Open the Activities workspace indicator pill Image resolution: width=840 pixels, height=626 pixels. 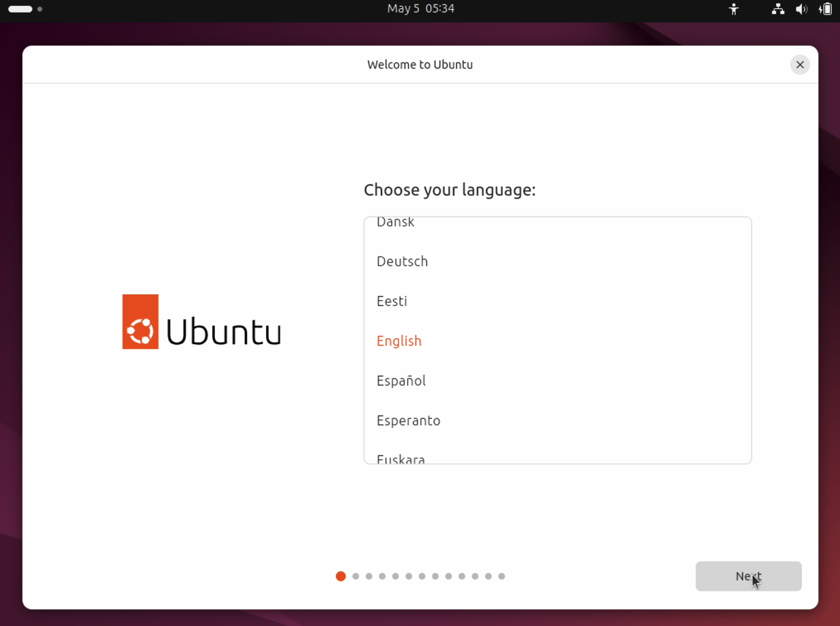(x=20, y=9)
